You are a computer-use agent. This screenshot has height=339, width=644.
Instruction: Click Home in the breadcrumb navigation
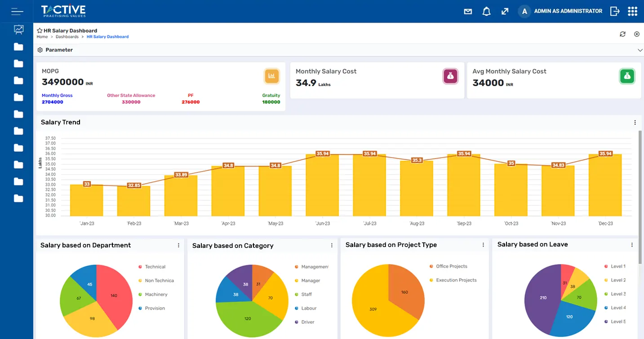pos(42,36)
